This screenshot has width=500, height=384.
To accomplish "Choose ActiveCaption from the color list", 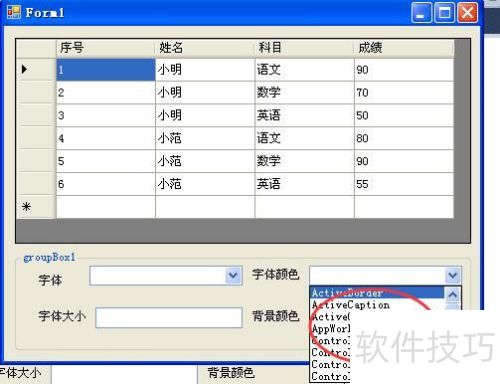I will 378,305.
